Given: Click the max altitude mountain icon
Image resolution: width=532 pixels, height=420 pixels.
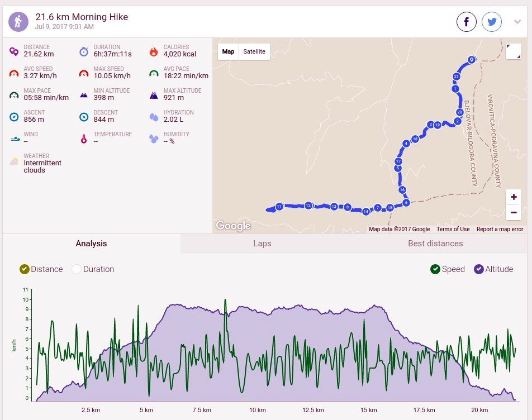Looking at the screenshot, I should pos(154,96).
